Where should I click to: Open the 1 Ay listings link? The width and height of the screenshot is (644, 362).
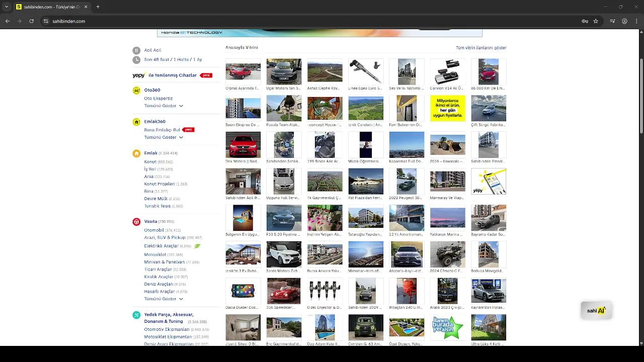click(197, 59)
